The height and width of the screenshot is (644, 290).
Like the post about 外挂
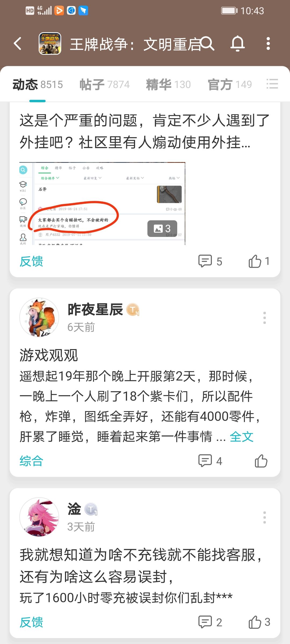pos(259,261)
